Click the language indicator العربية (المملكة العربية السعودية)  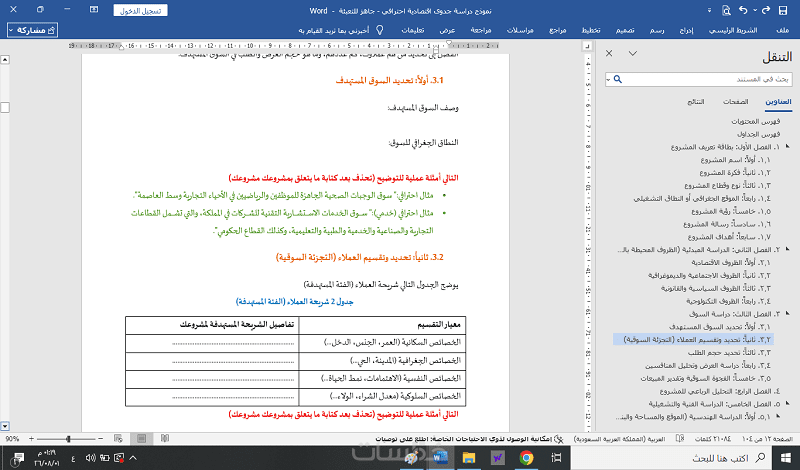(619, 439)
